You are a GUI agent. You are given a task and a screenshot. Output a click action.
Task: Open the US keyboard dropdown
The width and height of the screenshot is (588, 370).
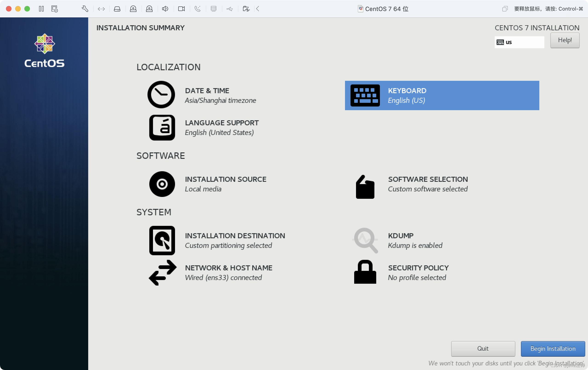click(x=519, y=42)
